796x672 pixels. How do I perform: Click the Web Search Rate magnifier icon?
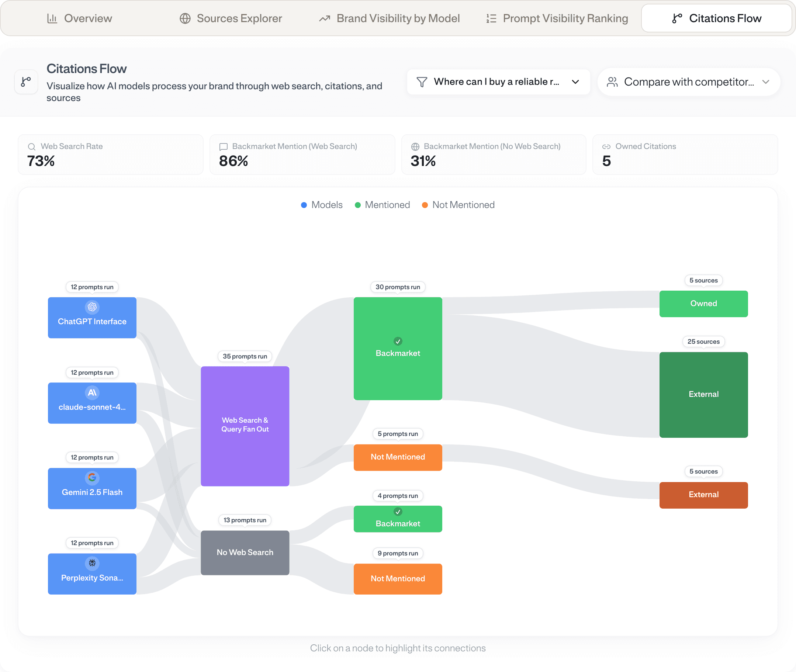pyautogui.click(x=32, y=147)
